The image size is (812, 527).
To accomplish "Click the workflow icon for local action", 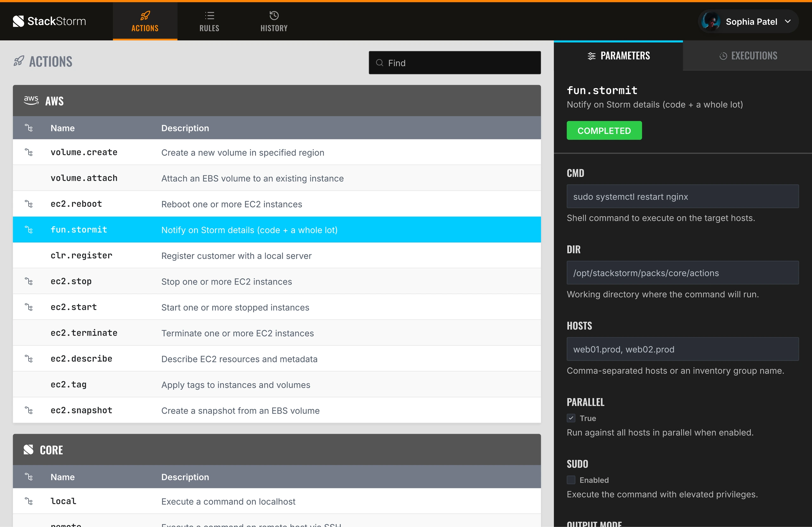I will pos(29,501).
